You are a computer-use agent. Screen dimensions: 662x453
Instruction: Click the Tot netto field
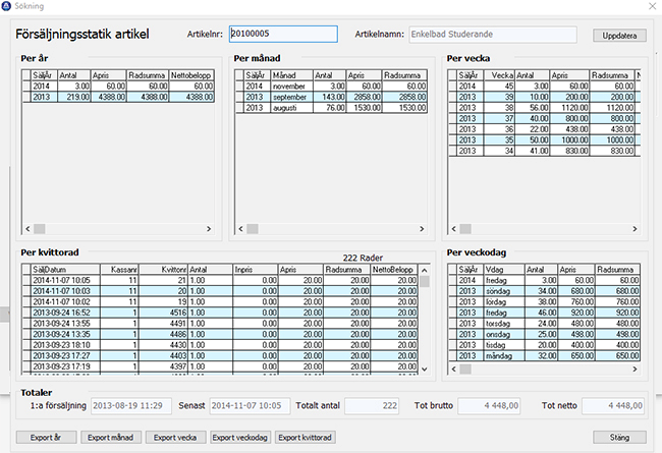[x=613, y=406]
